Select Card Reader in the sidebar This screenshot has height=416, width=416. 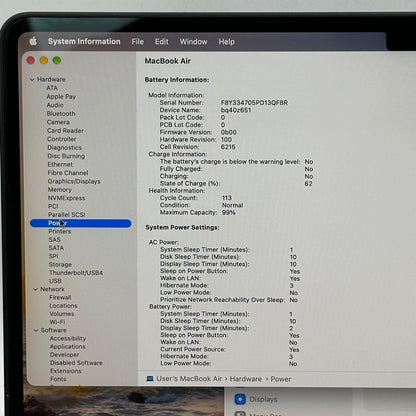65,131
